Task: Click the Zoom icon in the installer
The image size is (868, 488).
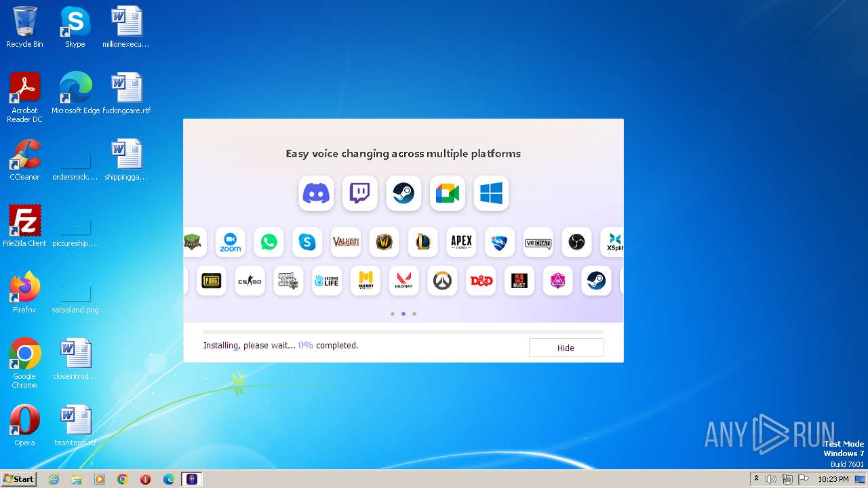Action: (231, 242)
